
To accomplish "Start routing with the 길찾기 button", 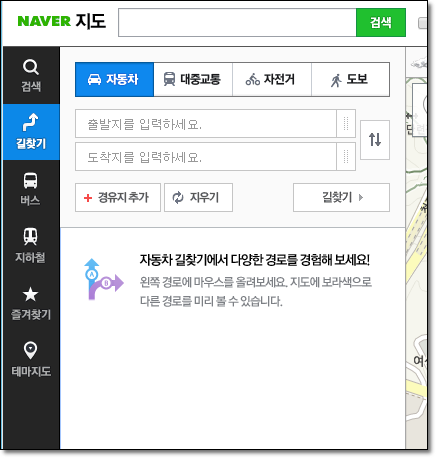I will (341, 197).
